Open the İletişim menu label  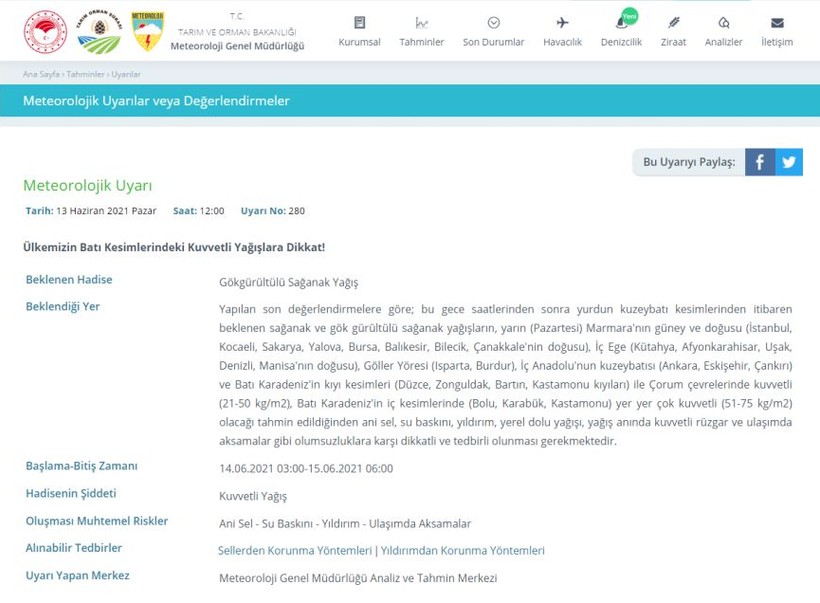click(777, 42)
